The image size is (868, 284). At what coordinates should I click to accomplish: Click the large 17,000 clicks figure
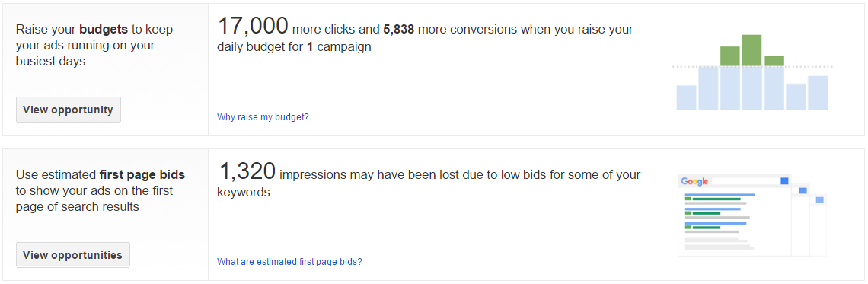[x=253, y=26]
